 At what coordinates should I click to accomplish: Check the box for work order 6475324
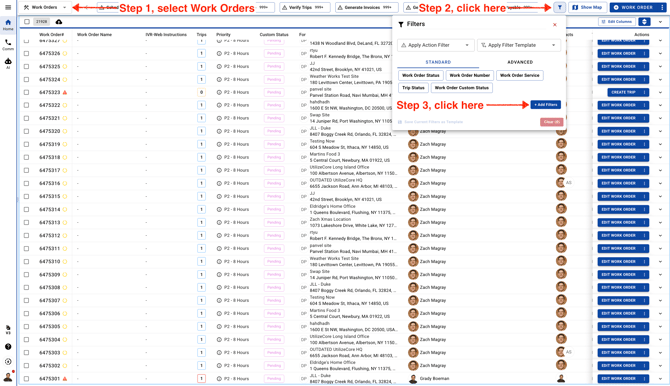(26, 80)
